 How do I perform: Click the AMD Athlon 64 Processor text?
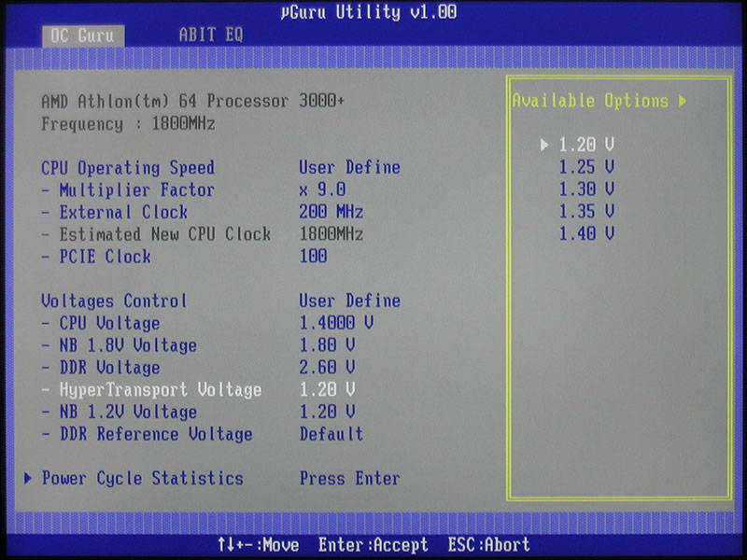click(x=193, y=101)
